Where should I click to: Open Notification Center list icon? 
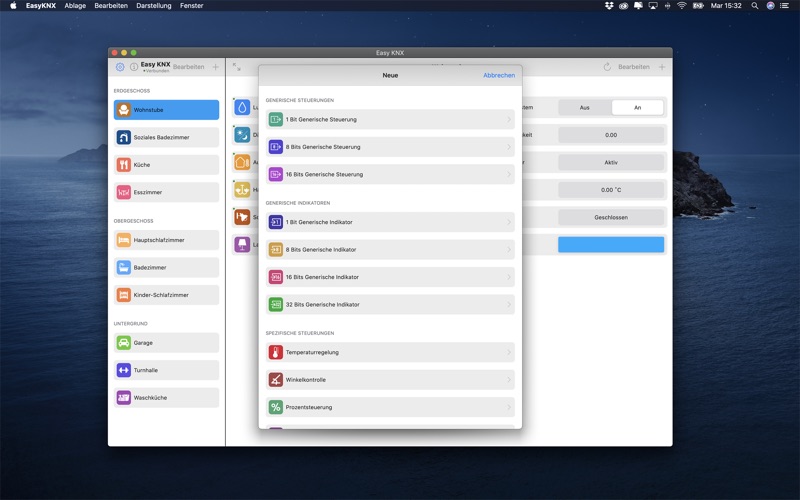point(784,6)
